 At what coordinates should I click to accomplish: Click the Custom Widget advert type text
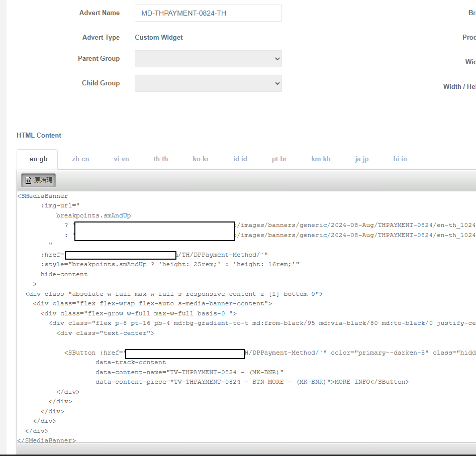pyautogui.click(x=159, y=38)
